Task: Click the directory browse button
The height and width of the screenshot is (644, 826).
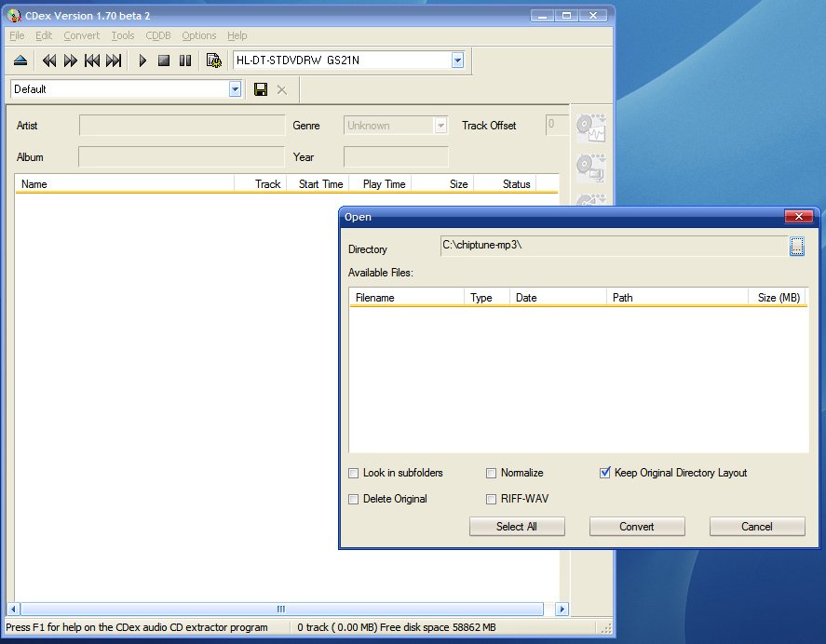Action: [x=797, y=247]
